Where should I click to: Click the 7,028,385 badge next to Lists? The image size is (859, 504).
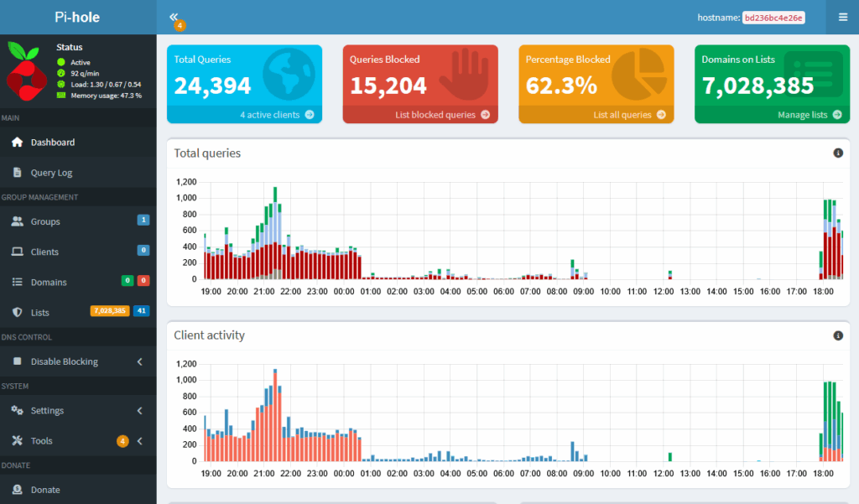(109, 311)
